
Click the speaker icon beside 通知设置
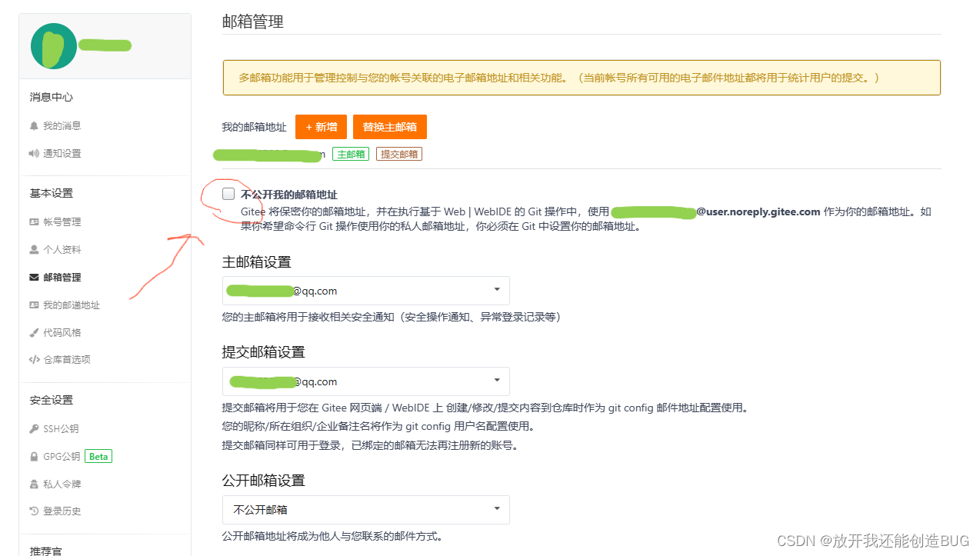(34, 153)
